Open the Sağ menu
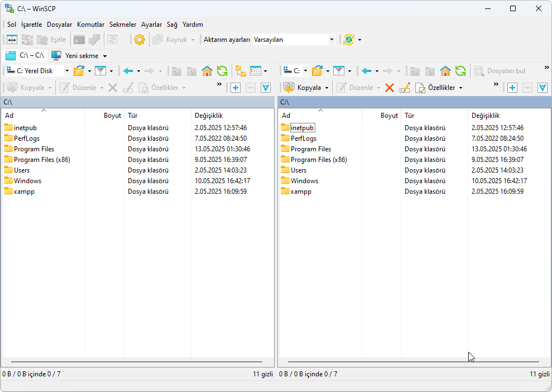This screenshot has height=392, width=552. pos(172,25)
